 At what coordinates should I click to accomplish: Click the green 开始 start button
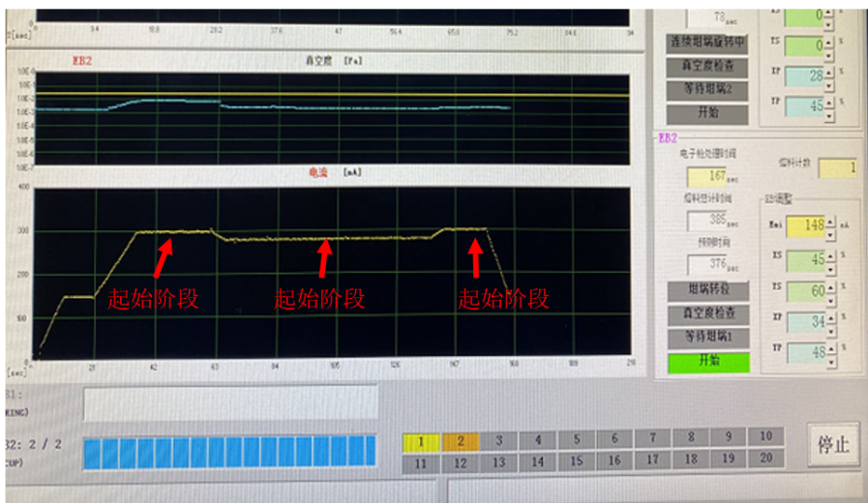[x=707, y=360]
